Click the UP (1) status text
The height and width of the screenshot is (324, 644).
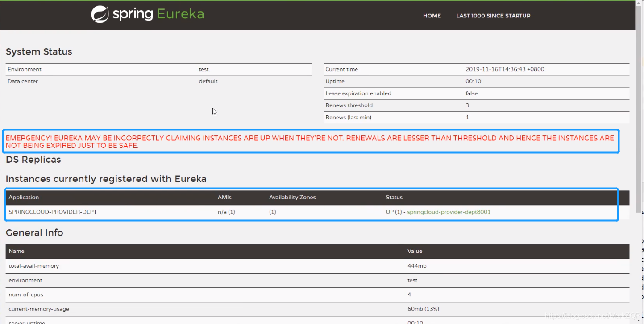(x=394, y=212)
